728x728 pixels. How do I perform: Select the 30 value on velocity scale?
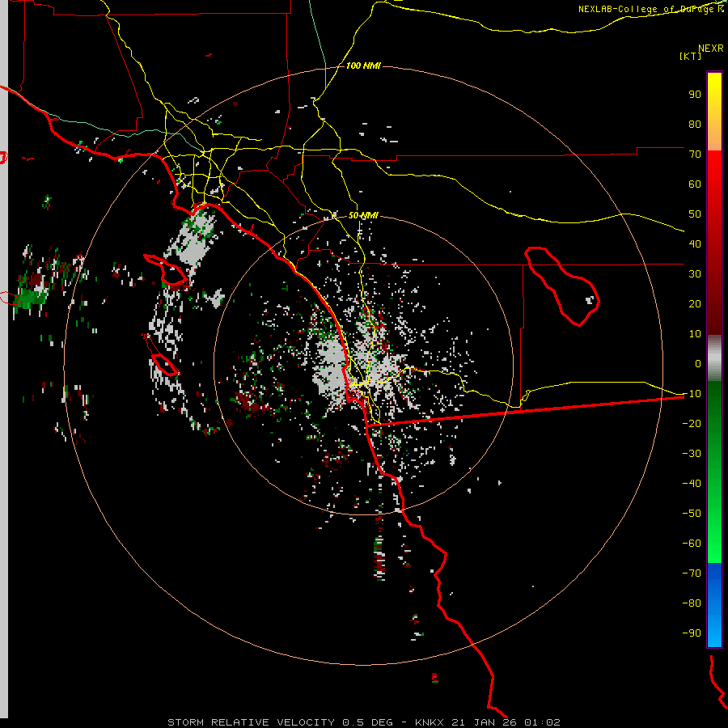pyautogui.click(x=695, y=274)
